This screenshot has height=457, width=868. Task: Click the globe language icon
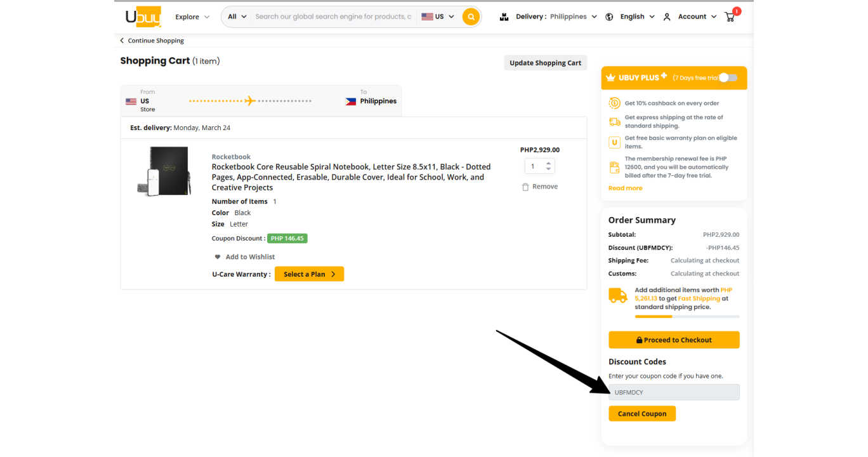pyautogui.click(x=609, y=17)
